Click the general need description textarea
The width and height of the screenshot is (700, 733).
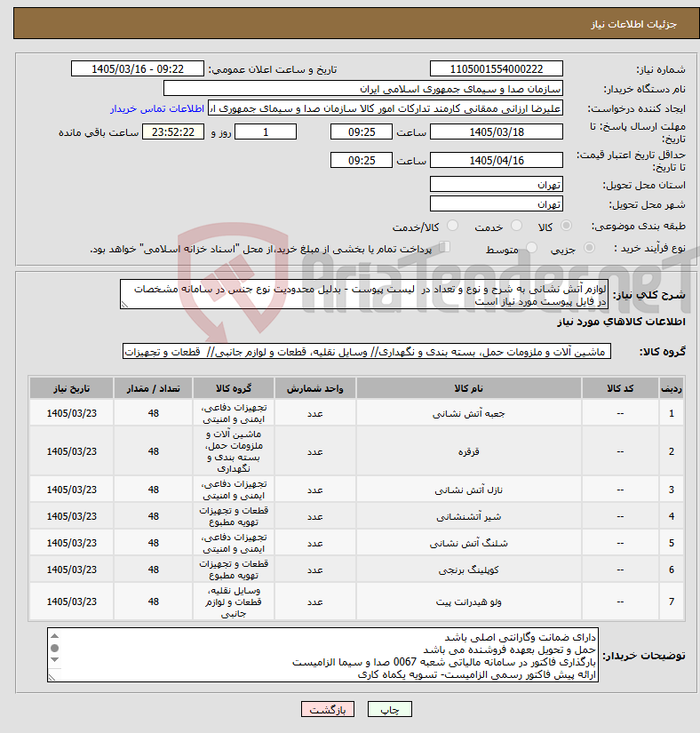pyautogui.click(x=364, y=294)
